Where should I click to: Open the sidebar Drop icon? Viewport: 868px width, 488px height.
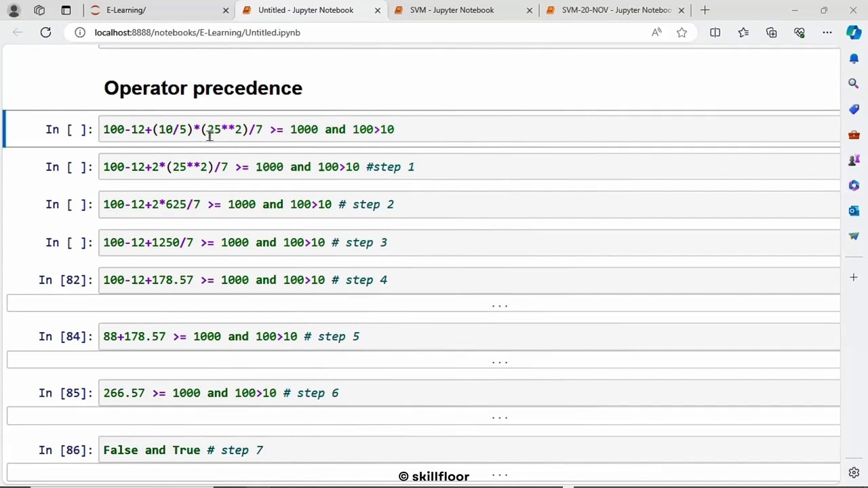[x=854, y=236]
